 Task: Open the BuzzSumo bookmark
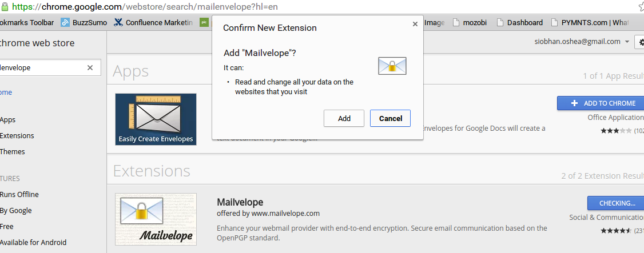[84, 22]
